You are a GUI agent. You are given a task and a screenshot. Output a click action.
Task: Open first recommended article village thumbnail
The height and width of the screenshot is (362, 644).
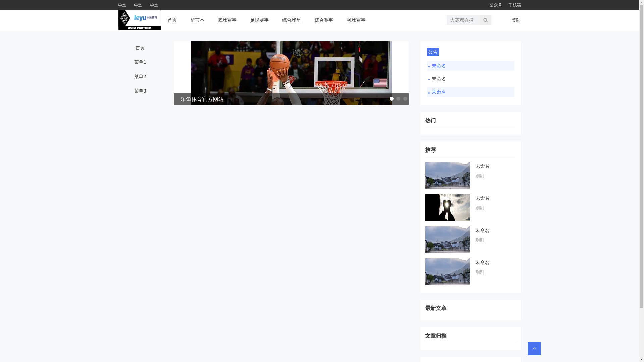coord(447,175)
